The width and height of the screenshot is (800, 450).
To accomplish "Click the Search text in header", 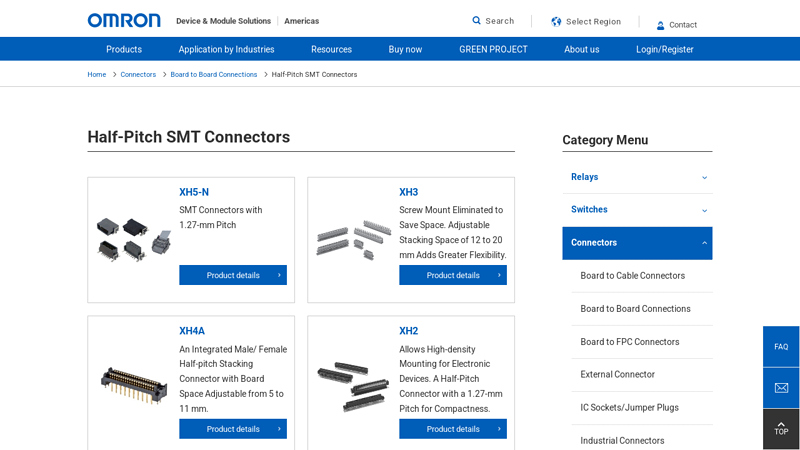I will coord(499,21).
